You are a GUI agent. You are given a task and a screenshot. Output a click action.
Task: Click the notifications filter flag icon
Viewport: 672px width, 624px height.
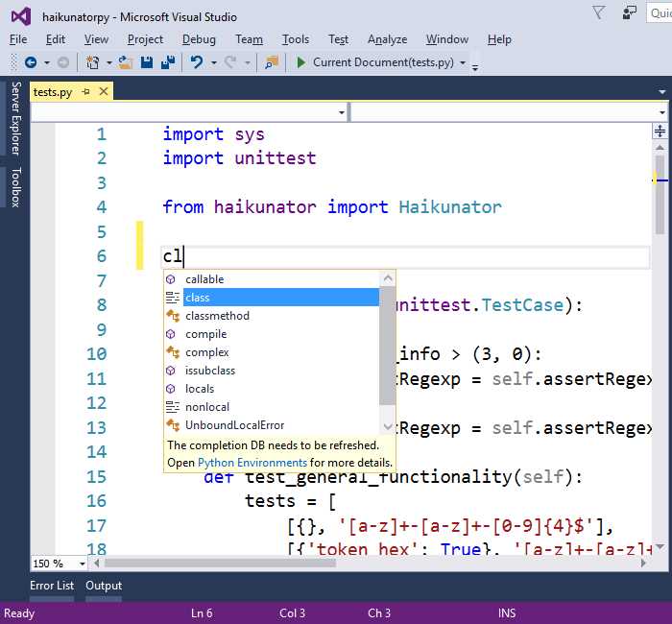point(599,12)
